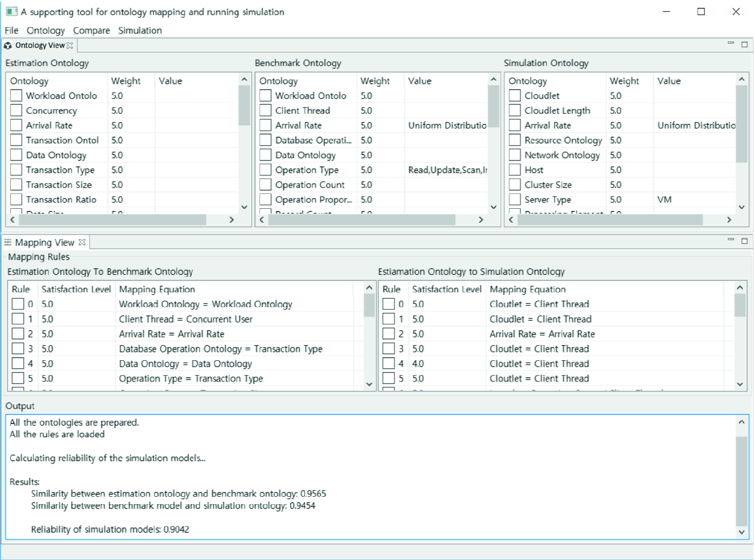Maximize the Ontology View panel
The height and width of the screenshot is (560, 755).
pos(744,45)
